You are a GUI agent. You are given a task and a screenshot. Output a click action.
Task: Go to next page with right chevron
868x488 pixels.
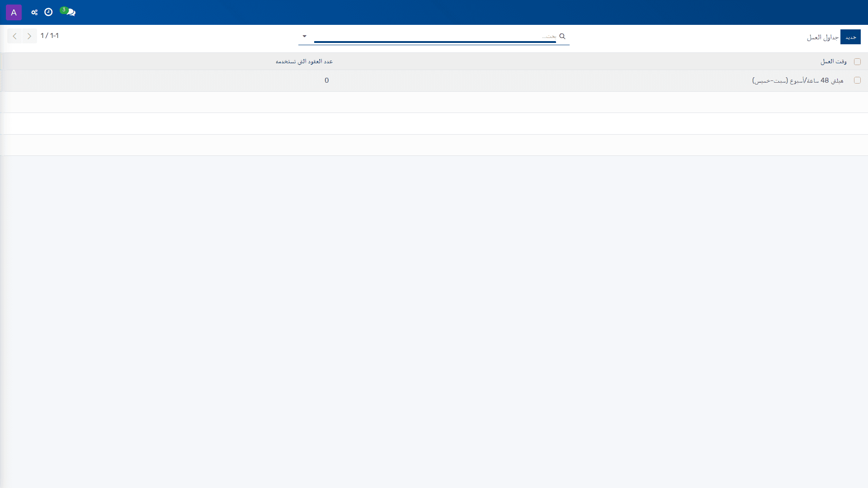click(x=29, y=36)
